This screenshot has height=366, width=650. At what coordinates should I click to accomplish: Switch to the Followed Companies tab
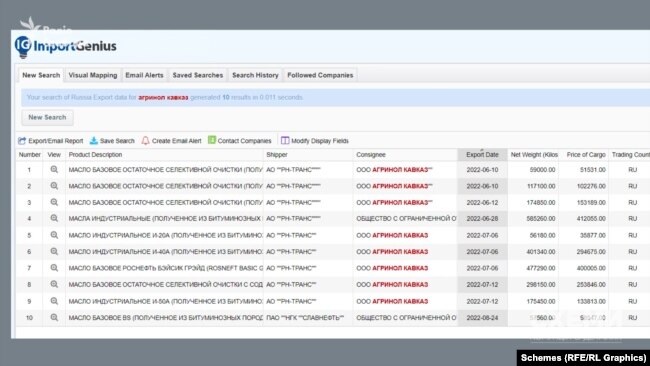pos(320,75)
